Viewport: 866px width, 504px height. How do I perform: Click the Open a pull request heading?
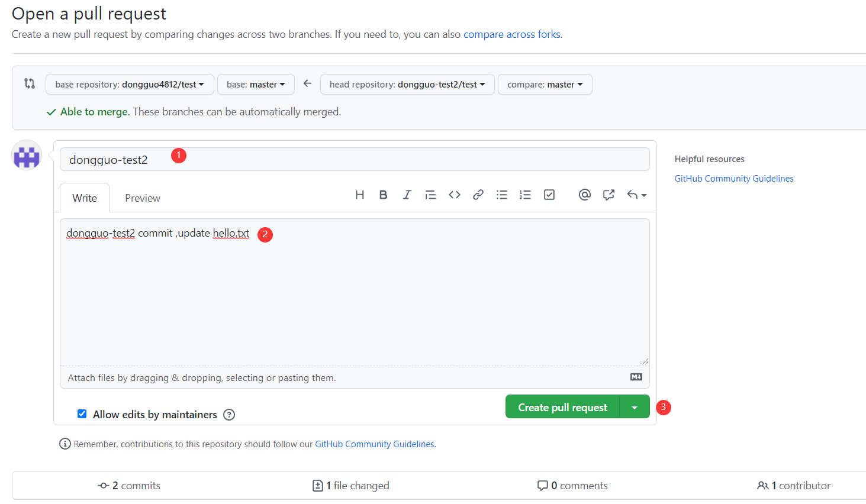click(89, 14)
